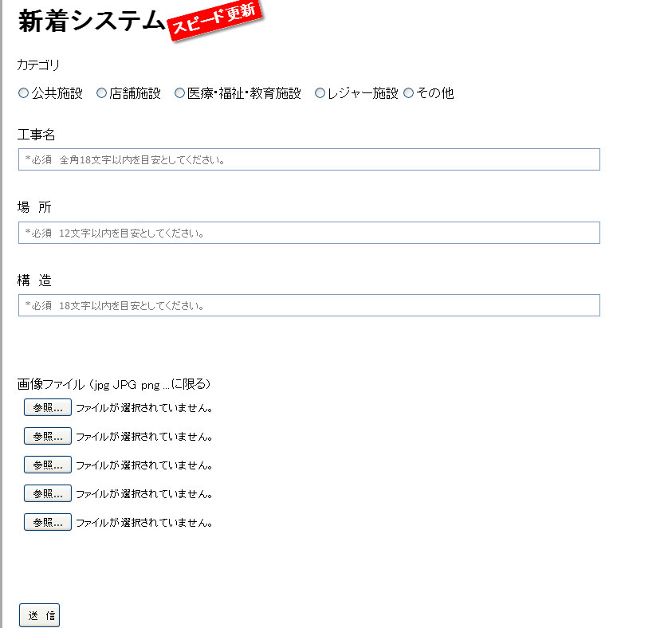Screen dimensions: 672x628
Task: Select the 公共施設 category radio button
Action: pyautogui.click(x=23, y=92)
